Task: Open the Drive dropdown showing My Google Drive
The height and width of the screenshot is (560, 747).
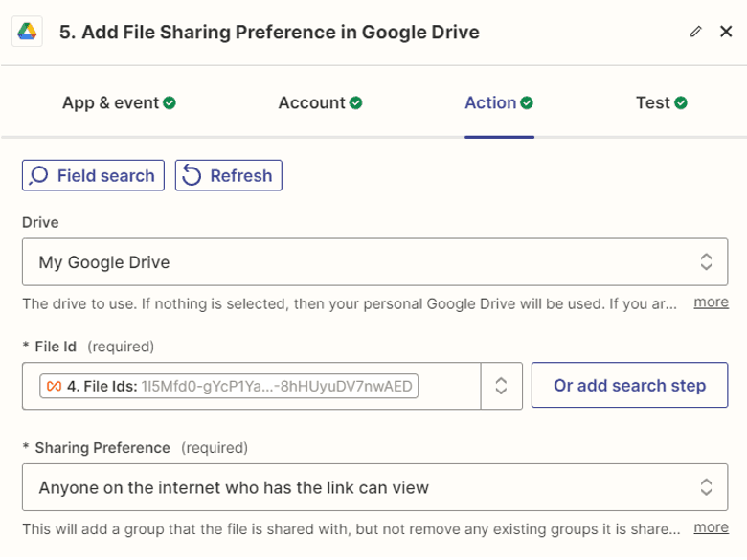Action: [374, 262]
